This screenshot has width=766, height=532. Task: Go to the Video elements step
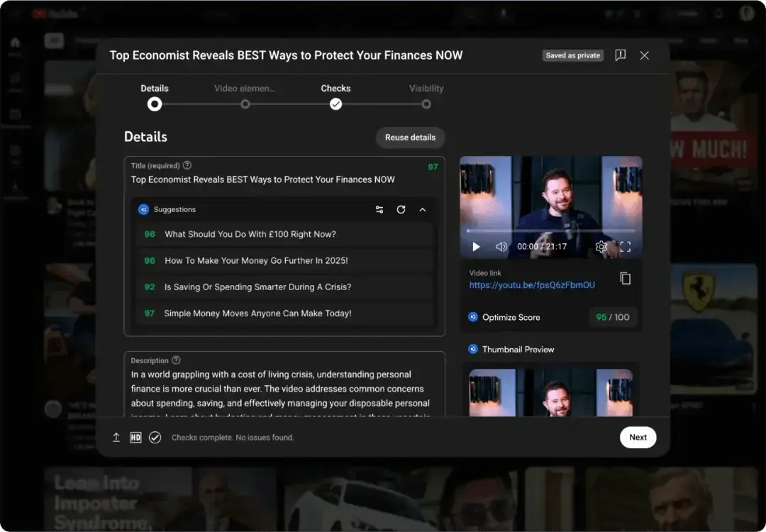(245, 104)
